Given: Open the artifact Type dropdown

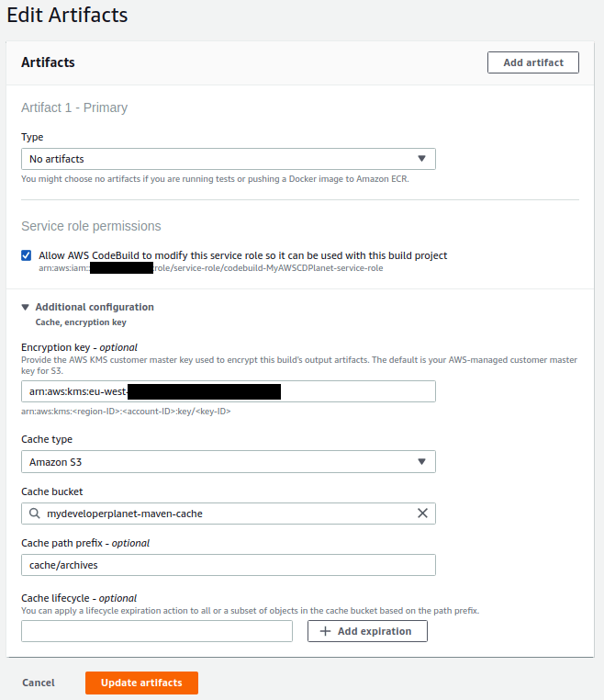Looking at the screenshot, I should pyautogui.click(x=228, y=159).
